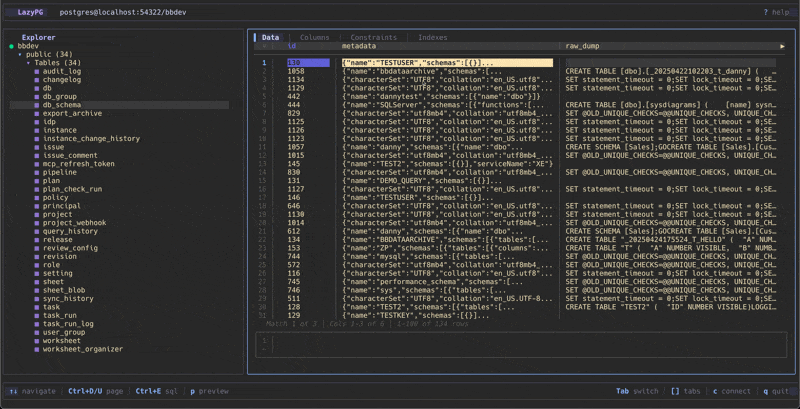Click the 'q quit' shortcut in footer
This screenshot has width=800, height=409.
point(777,391)
